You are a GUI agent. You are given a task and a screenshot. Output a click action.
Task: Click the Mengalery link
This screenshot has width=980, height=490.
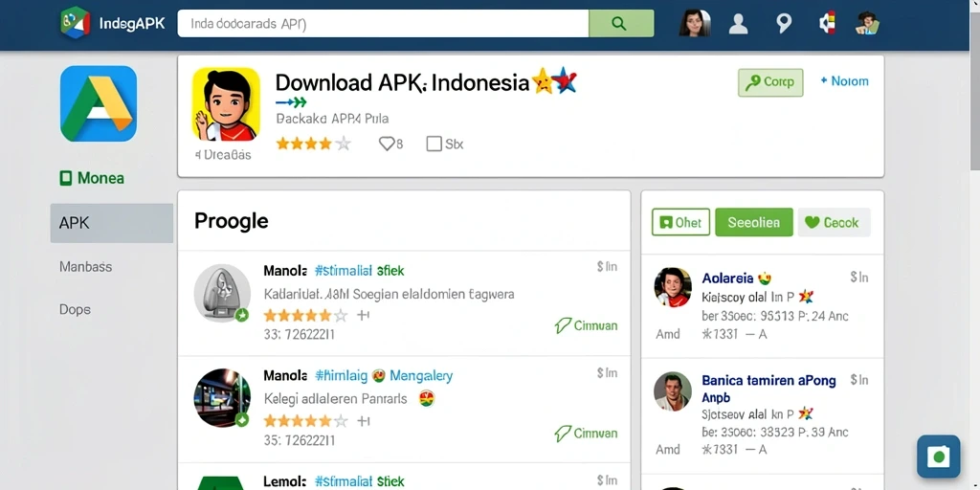pos(421,375)
